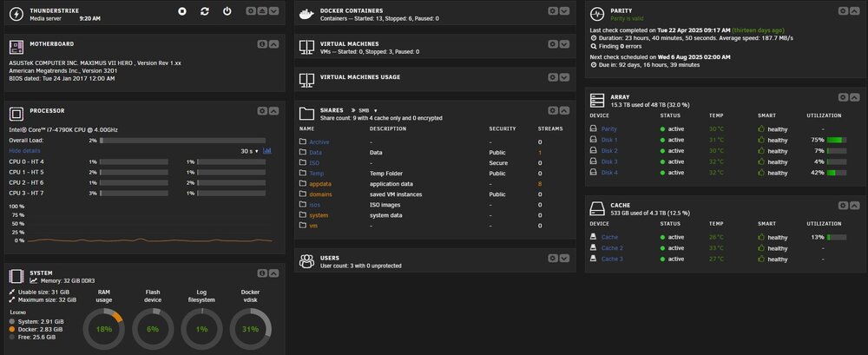This screenshot has width=868, height=355.
Task: Click thumbs-up SMART icon for Parity
Action: click(x=761, y=129)
